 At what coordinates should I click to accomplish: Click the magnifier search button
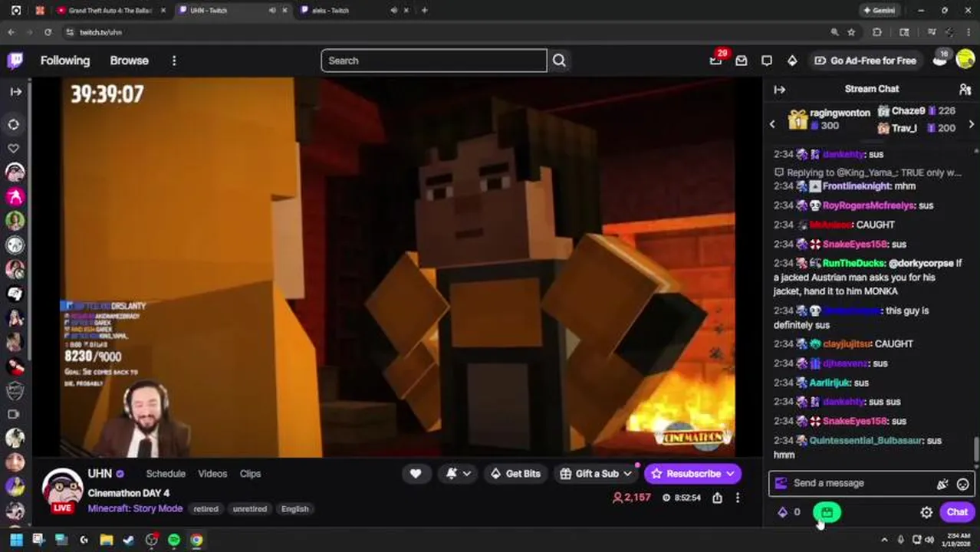(x=559, y=61)
